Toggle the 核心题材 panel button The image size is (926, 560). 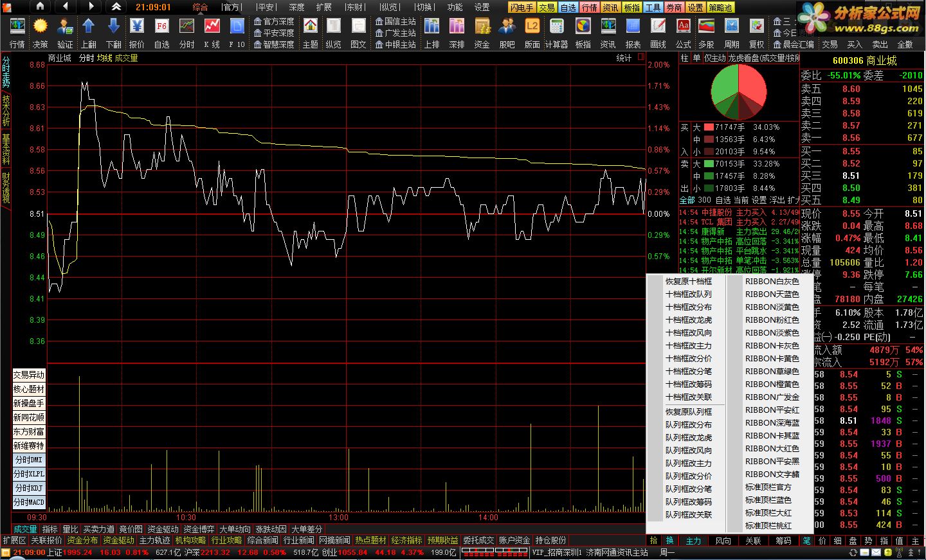pos(30,389)
